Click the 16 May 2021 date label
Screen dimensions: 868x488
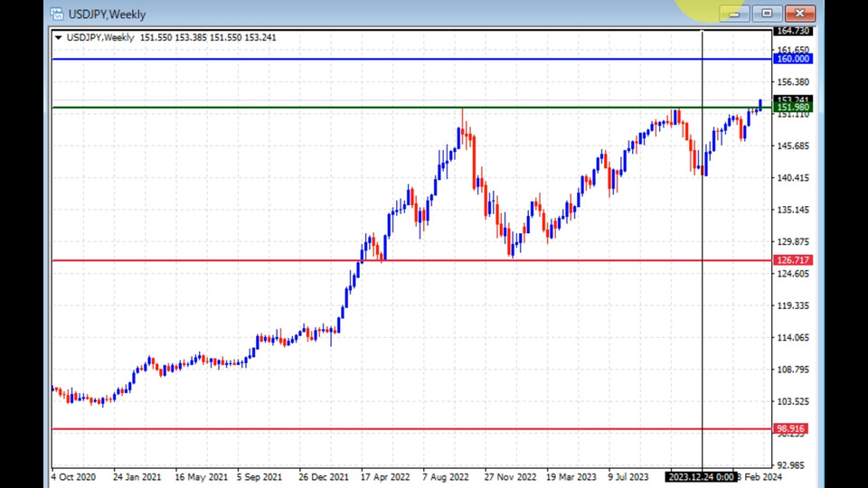point(201,477)
